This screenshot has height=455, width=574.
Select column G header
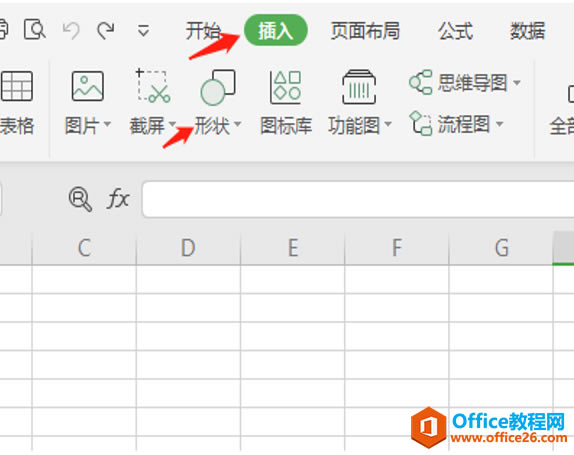(501, 248)
